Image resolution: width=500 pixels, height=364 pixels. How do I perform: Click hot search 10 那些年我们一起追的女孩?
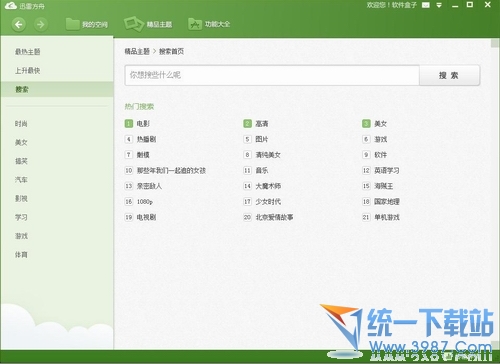(x=165, y=170)
